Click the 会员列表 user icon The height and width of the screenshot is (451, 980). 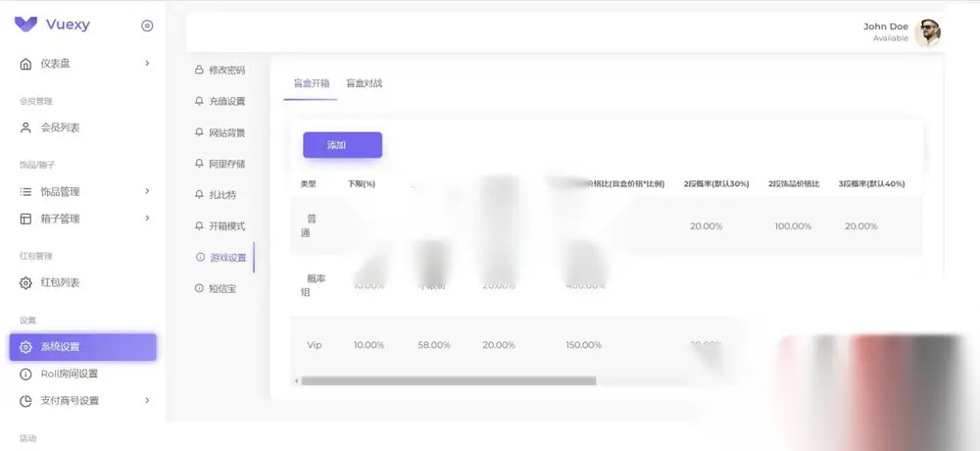(x=25, y=127)
